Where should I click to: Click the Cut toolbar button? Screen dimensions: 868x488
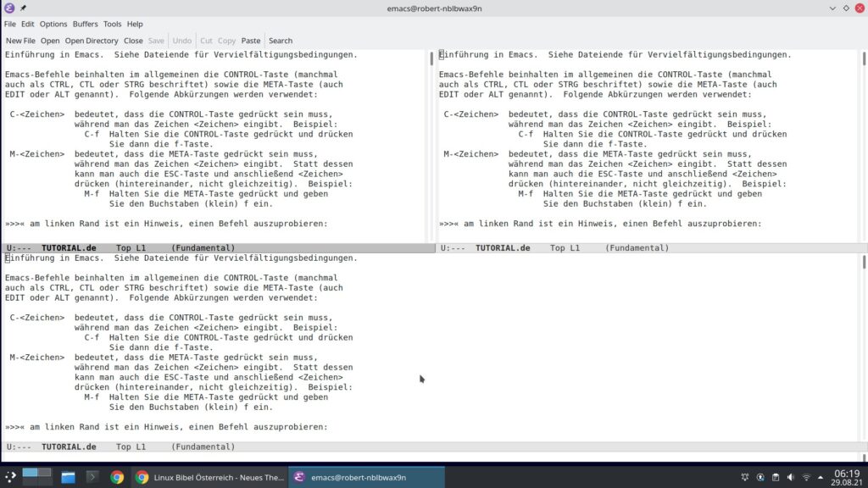tap(206, 41)
